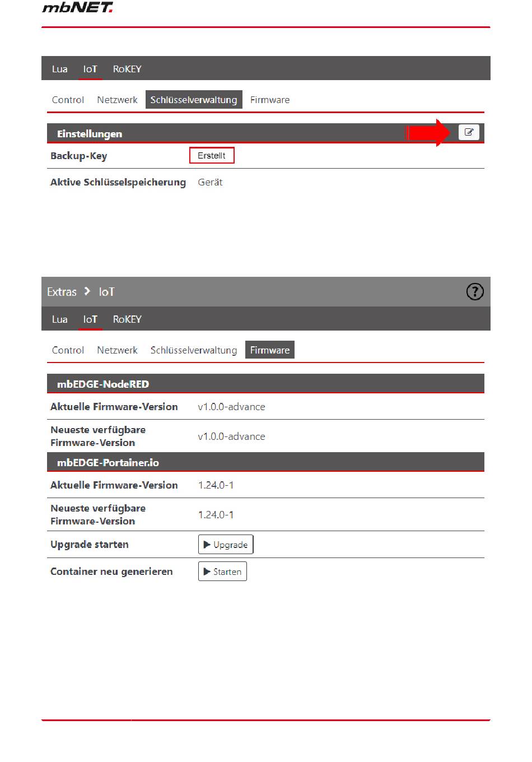Click the Einstellungen section header
The width and height of the screenshot is (532, 762).
[x=265, y=133]
